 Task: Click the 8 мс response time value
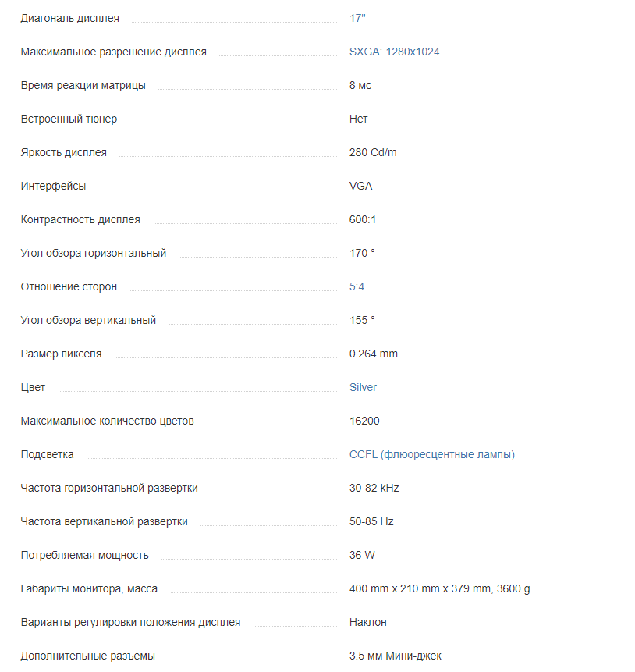point(360,85)
